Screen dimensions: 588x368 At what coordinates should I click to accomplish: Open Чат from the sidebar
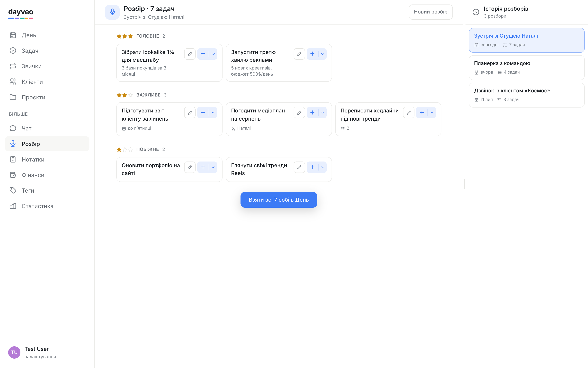[47, 128]
